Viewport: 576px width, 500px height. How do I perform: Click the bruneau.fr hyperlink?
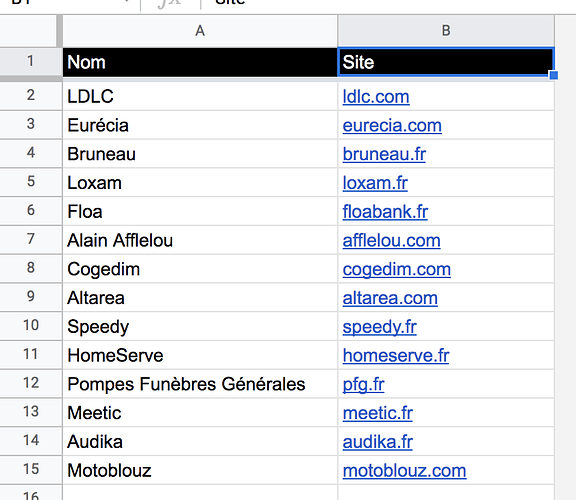click(x=384, y=154)
